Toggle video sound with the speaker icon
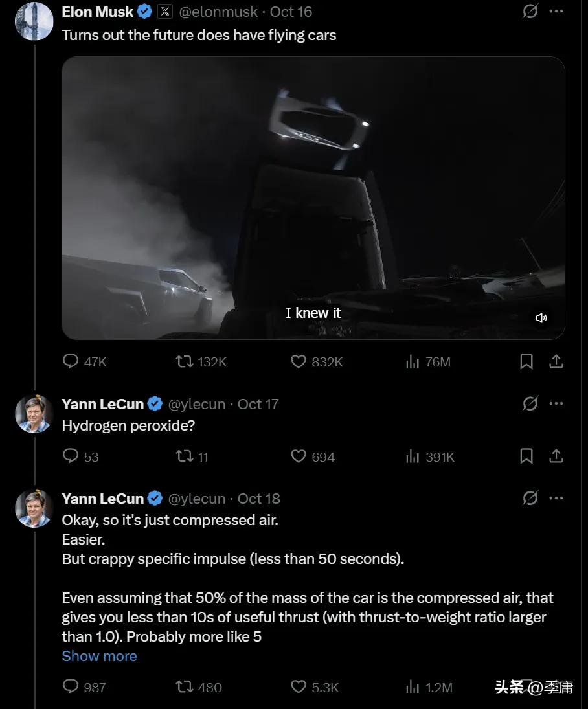The width and height of the screenshot is (588, 709). [x=541, y=318]
